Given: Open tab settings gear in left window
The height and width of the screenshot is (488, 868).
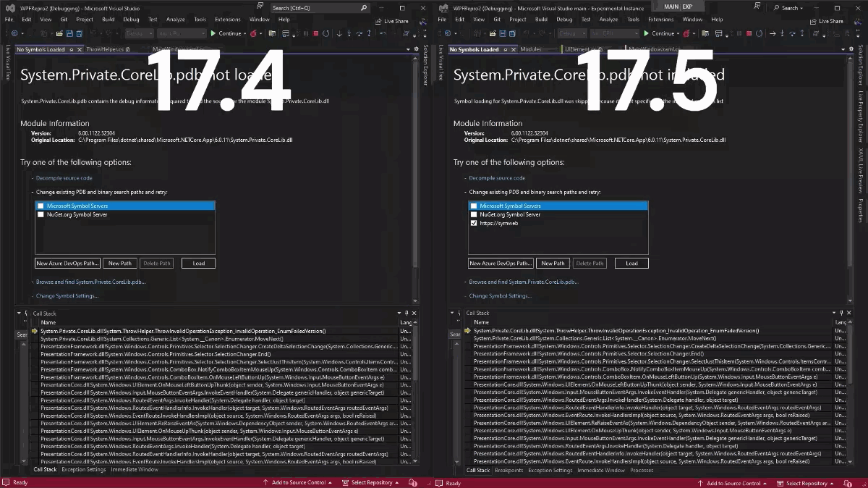Looking at the screenshot, I should [x=416, y=49].
